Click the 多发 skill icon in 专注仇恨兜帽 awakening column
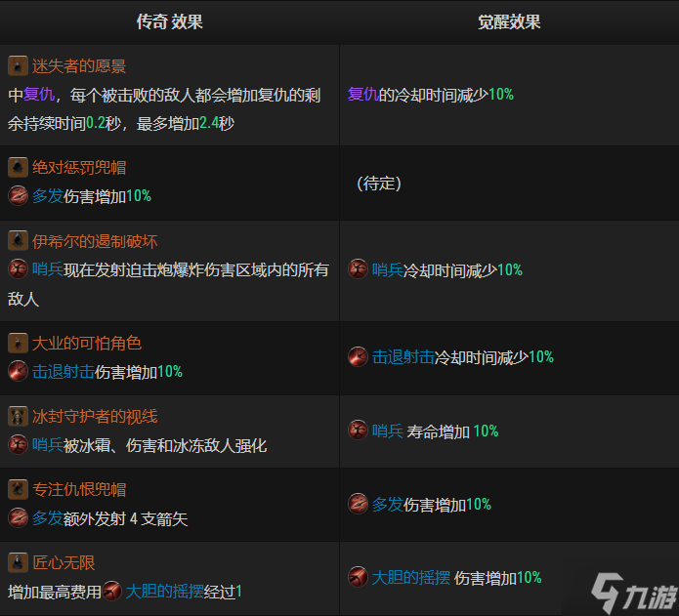679x616 pixels. click(359, 504)
